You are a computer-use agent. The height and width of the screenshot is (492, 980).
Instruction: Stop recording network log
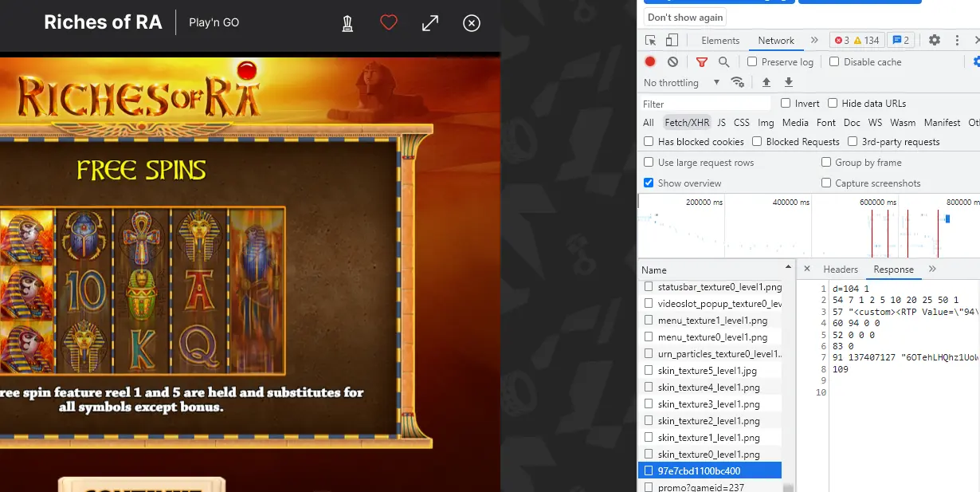click(x=650, y=61)
